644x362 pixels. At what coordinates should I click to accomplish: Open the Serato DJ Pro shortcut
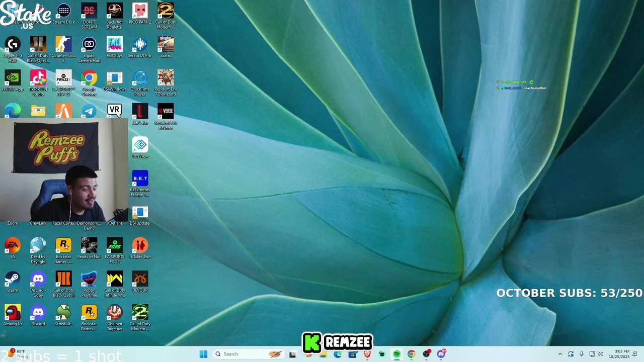pyautogui.click(x=140, y=48)
